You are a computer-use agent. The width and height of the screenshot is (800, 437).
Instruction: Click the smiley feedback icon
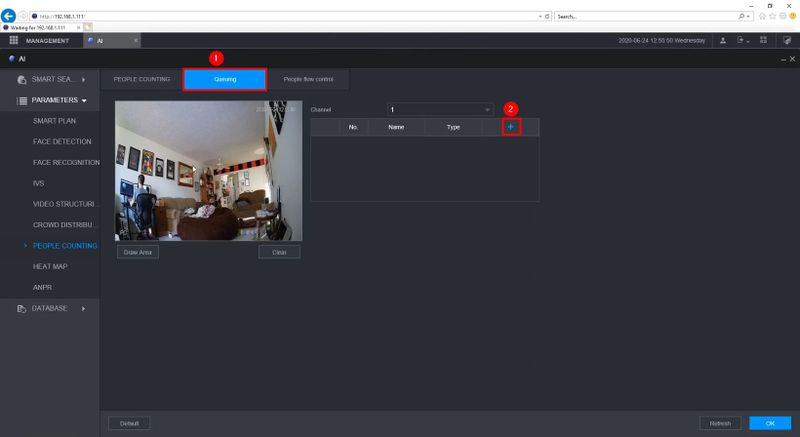click(793, 16)
